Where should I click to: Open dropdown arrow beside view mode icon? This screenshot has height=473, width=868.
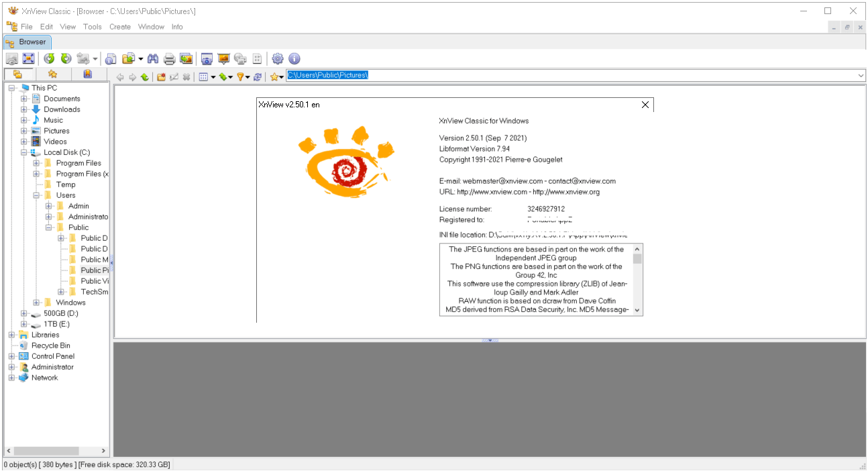point(213,76)
